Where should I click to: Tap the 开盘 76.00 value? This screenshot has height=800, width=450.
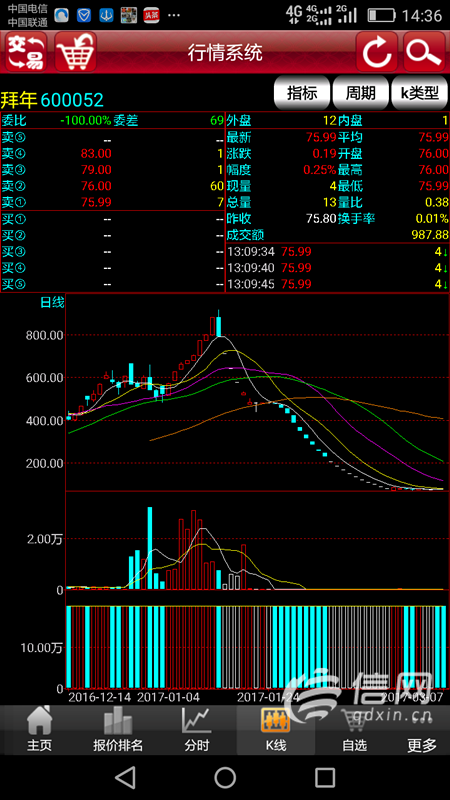click(433, 154)
